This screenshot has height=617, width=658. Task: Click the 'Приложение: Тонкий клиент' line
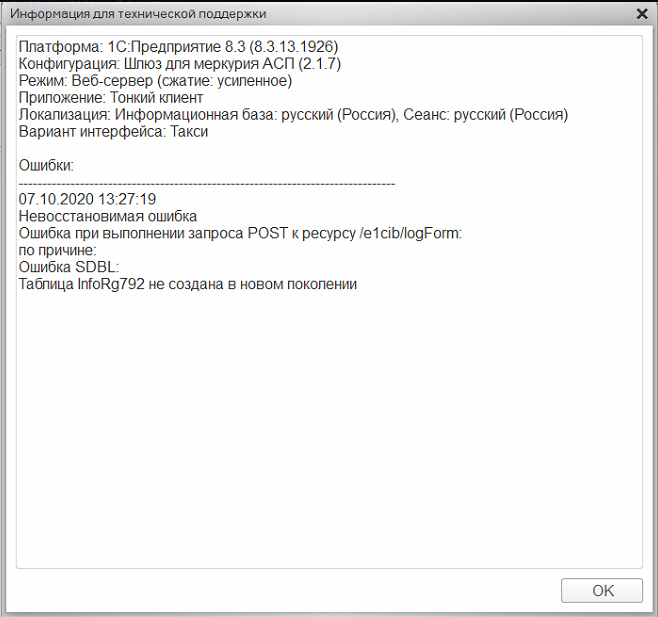point(111,98)
